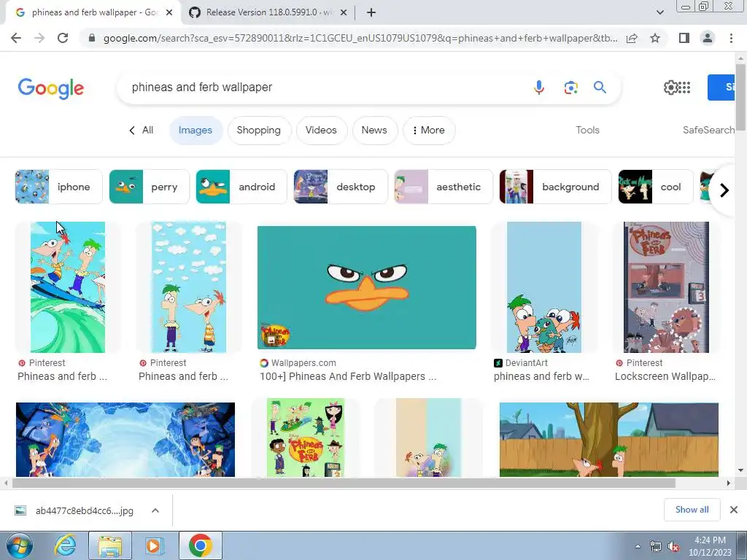The width and height of the screenshot is (747, 560).
Task: Submit search with magnifier icon
Action: pyautogui.click(x=600, y=87)
